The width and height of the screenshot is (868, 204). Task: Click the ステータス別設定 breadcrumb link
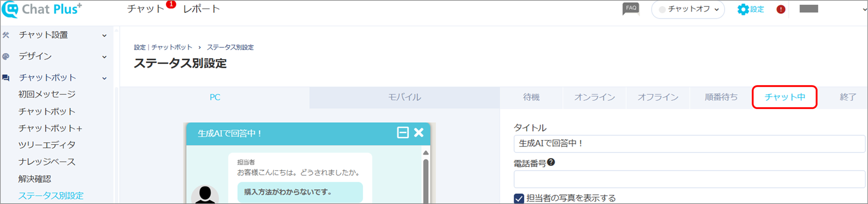(230, 48)
